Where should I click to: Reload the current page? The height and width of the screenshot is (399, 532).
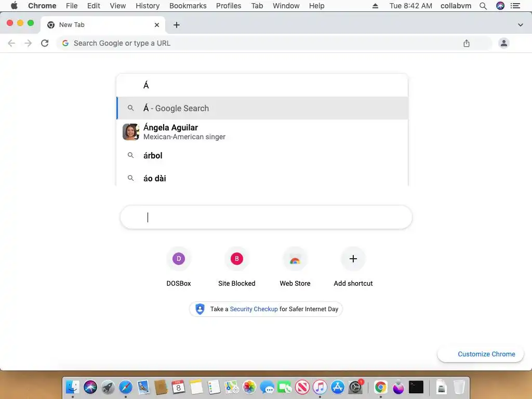tap(45, 43)
